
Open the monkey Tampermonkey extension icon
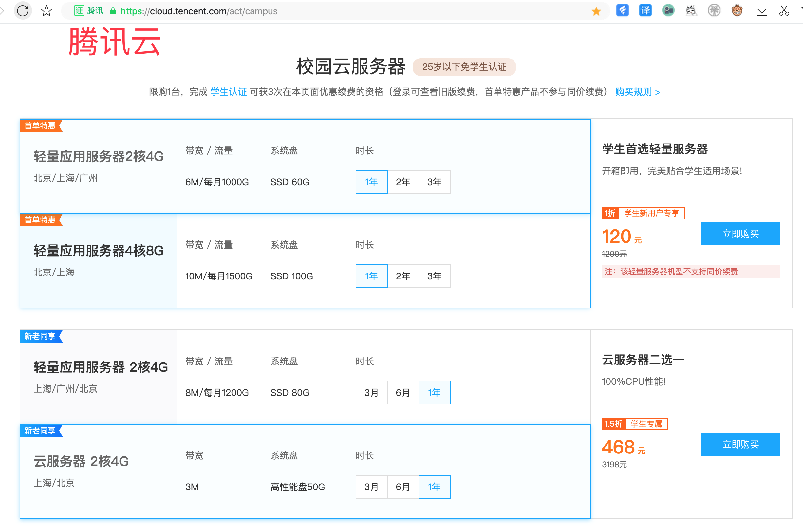coord(737,10)
